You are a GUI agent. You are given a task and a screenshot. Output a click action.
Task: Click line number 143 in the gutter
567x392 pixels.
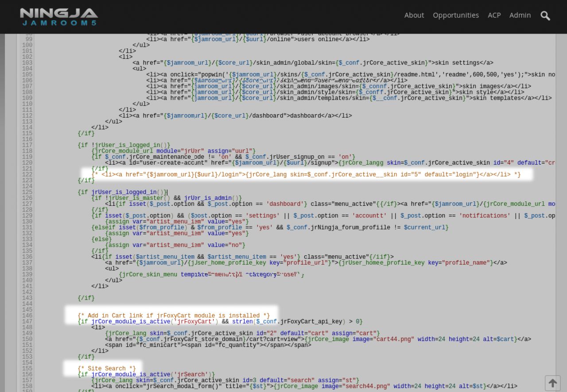click(27, 298)
